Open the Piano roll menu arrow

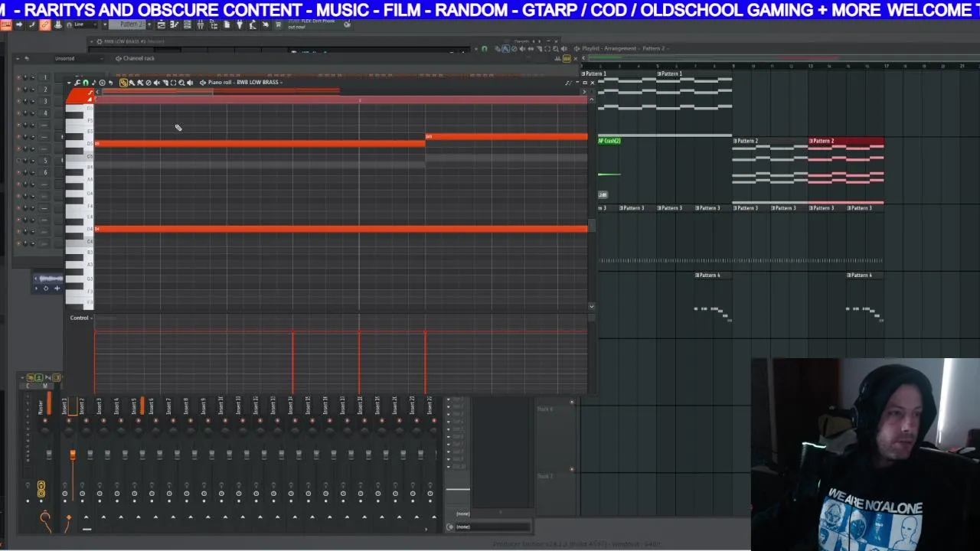click(69, 83)
